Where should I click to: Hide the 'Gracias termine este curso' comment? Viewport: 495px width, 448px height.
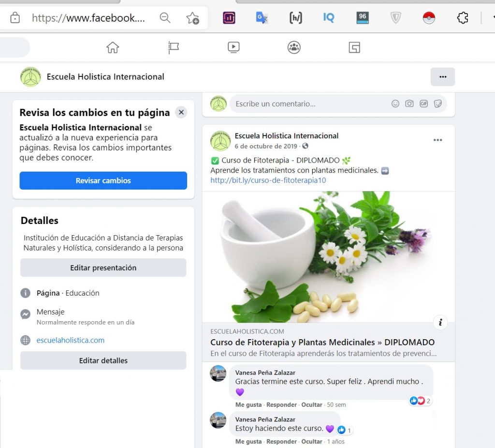click(x=312, y=405)
